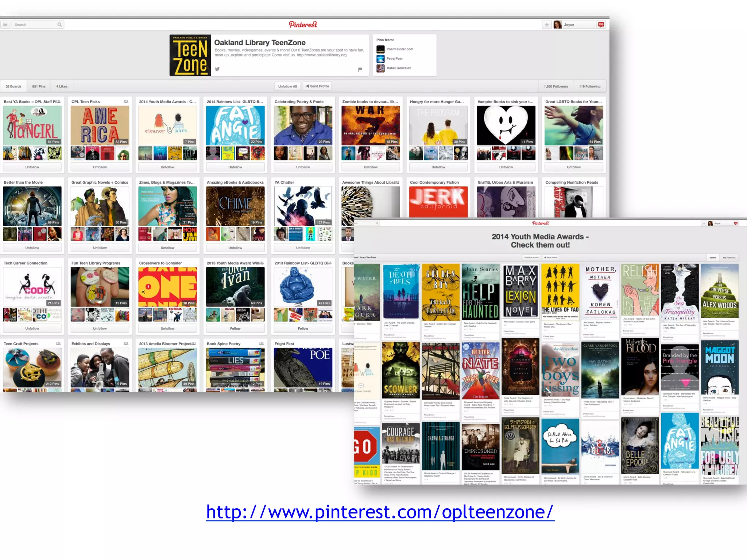Click the Twitter bird icon on the profile
The width and height of the screenshot is (747, 560).
(x=217, y=69)
